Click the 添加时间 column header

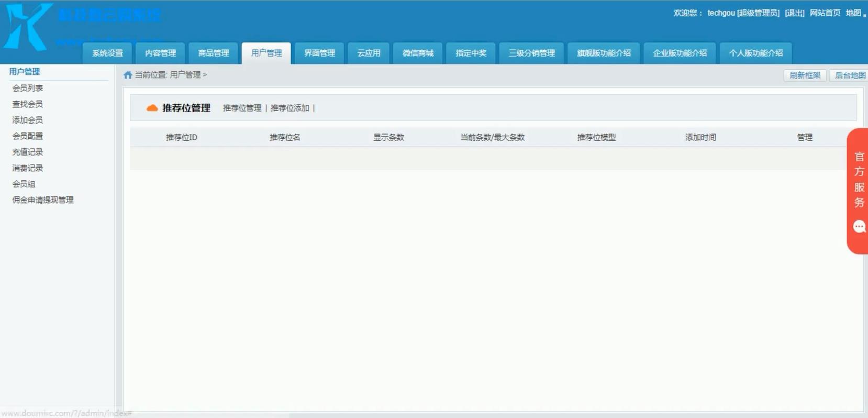pos(700,137)
